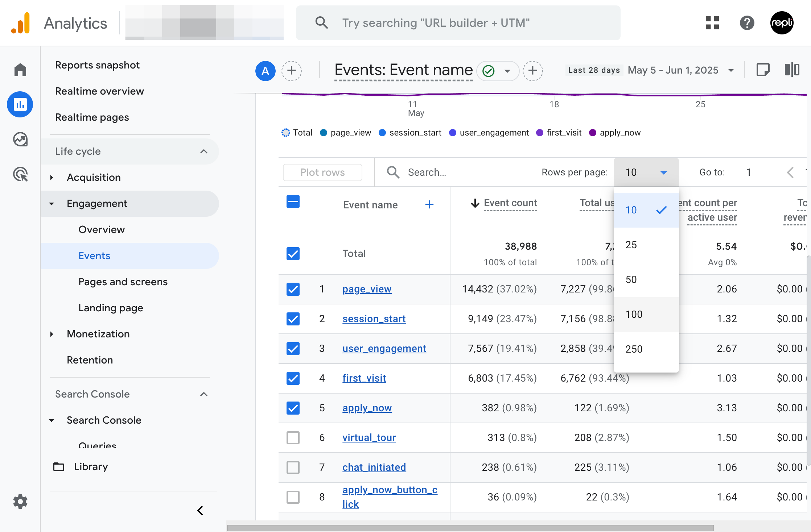Image resolution: width=811 pixels, height=532 pixels.
Task: Open the edit comparisons column icon
Action: coord(792,70)
